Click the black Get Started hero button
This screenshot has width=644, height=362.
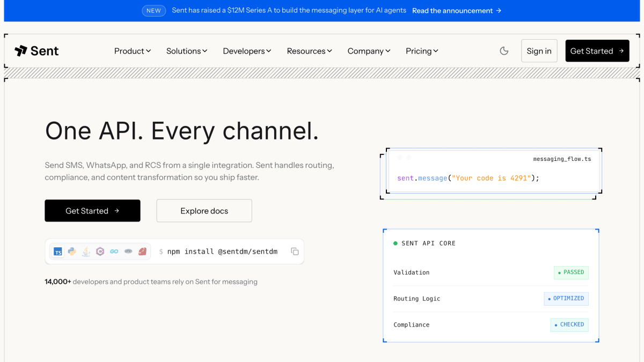tap(92, 211)
